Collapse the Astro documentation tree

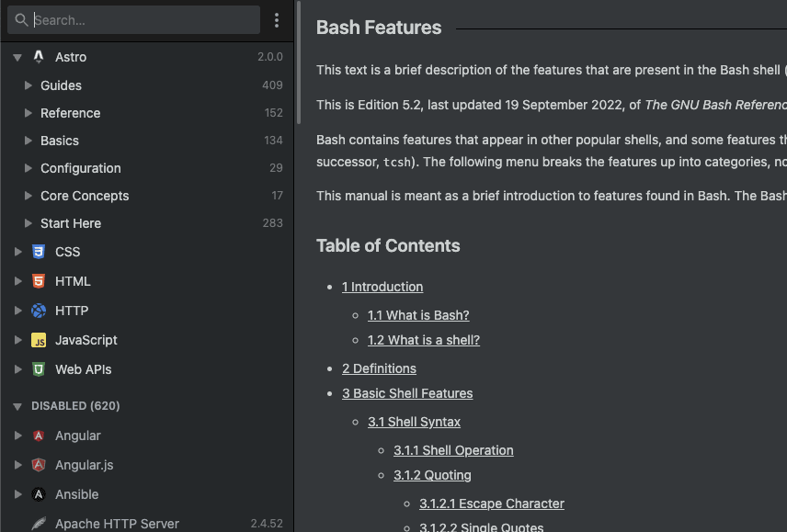click(17, 57)
